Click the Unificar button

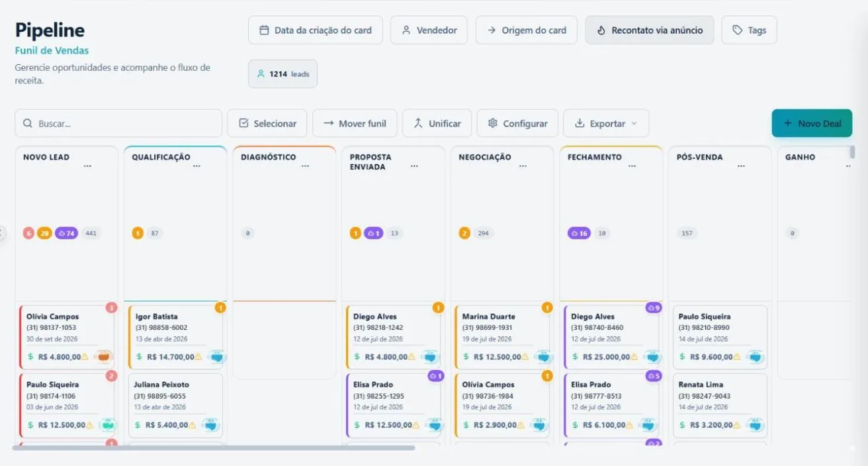click(x=437, y=124)
